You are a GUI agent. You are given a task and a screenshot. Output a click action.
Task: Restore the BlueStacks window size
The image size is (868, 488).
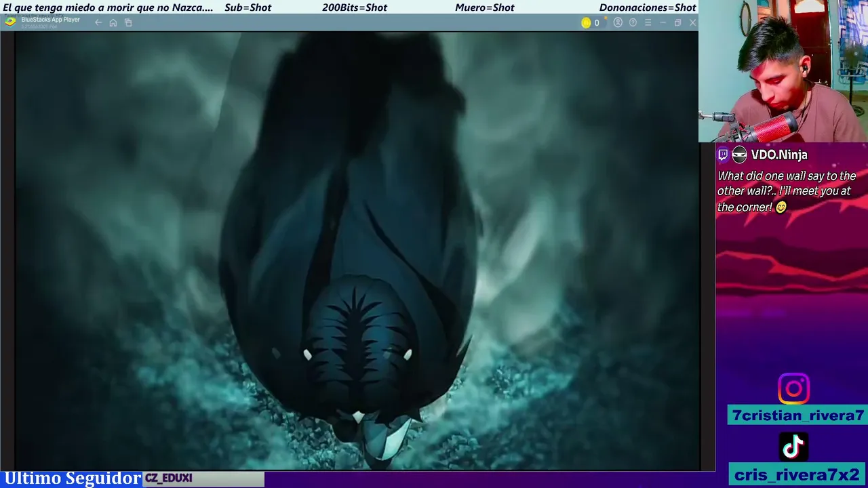point(677,22)
